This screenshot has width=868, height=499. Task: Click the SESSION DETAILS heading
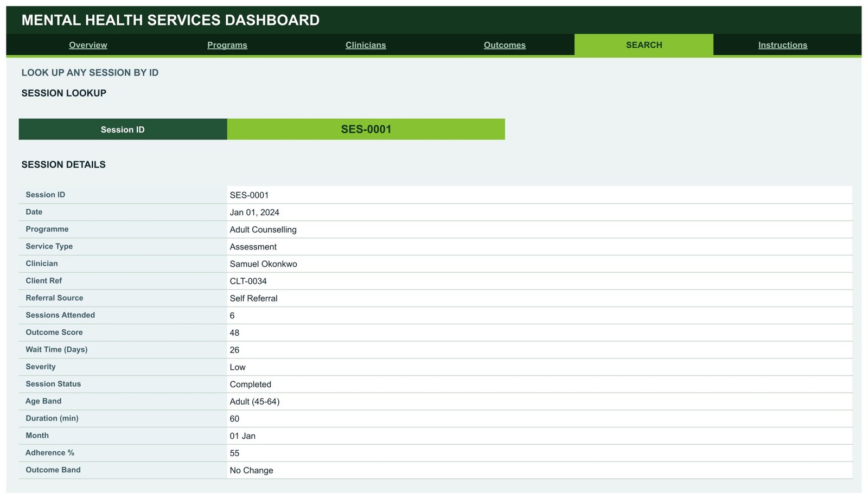point(63,165)
